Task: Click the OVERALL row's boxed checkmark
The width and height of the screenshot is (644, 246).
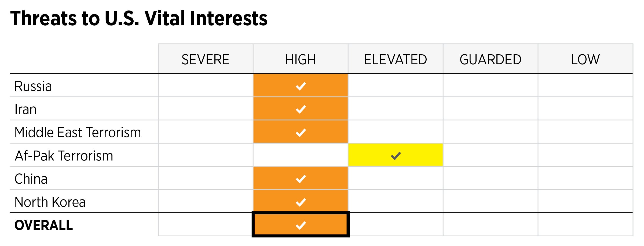Action: [x=301, y=225]
